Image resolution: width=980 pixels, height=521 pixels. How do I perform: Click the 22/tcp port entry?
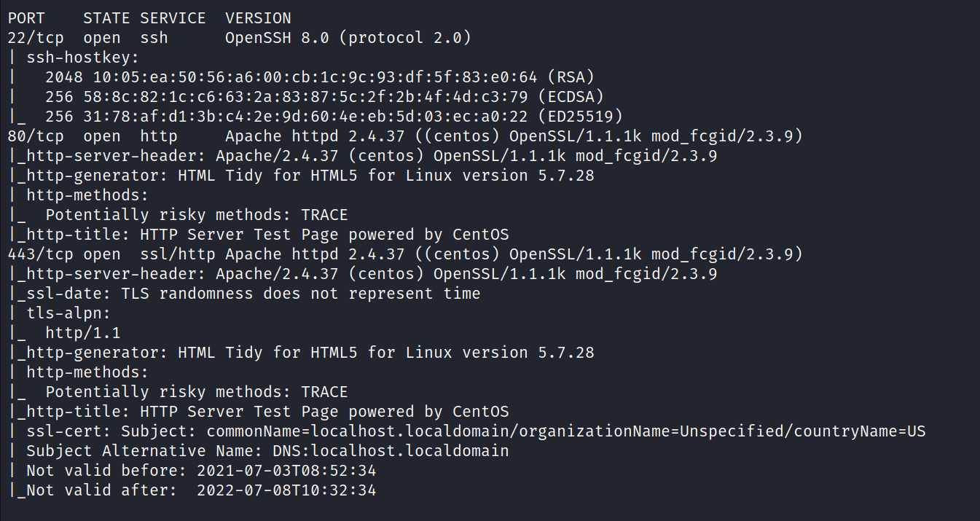[36, 38]
